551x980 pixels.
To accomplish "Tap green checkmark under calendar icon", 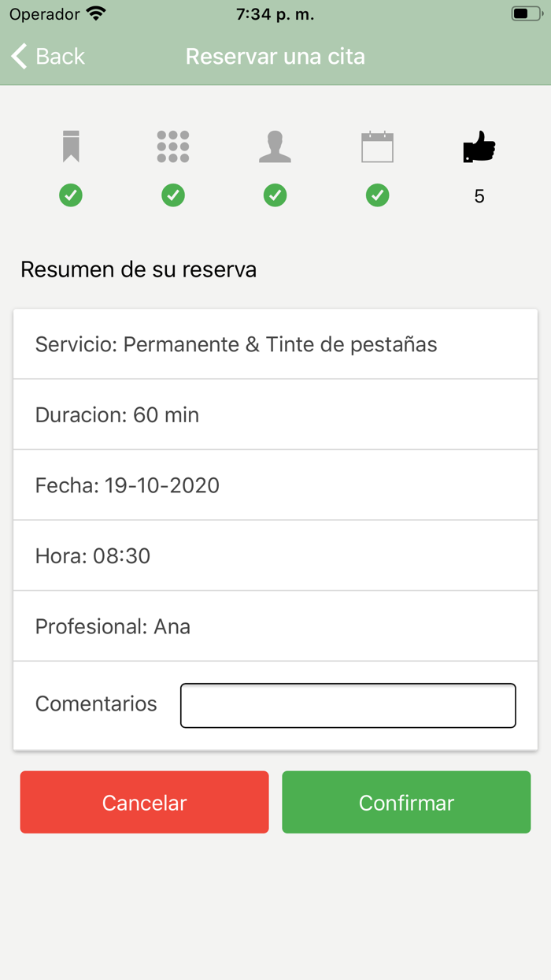I will (377, 195).
